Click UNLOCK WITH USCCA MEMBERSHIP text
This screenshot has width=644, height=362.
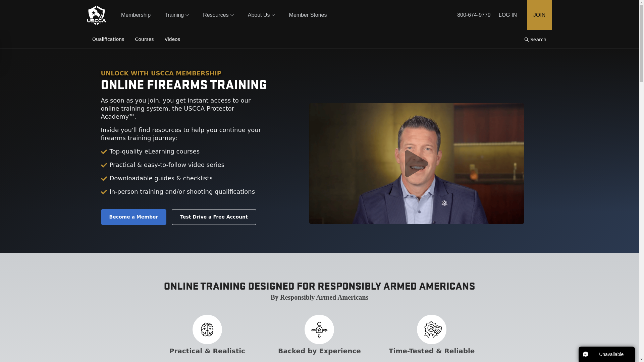161,73
